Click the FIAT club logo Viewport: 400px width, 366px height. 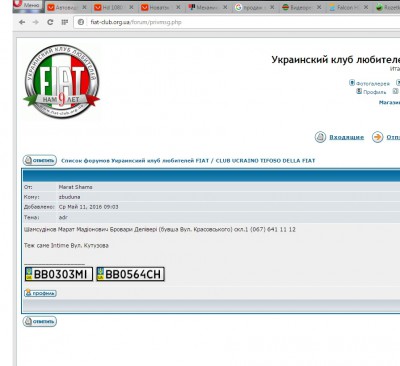click(61, 82)
